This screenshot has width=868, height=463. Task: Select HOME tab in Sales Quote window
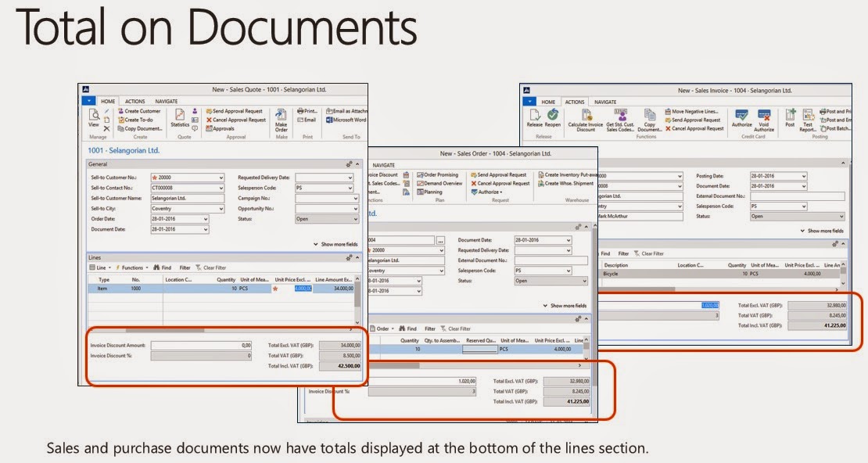tap(108, 102)
